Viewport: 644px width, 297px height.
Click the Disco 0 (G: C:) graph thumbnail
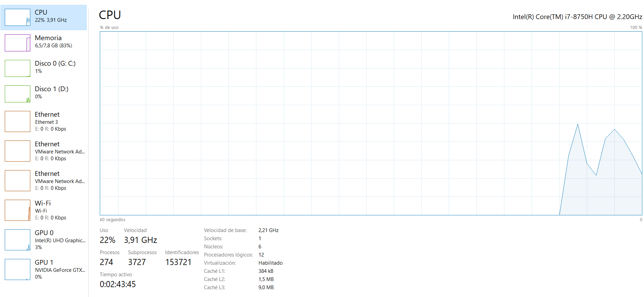click(x=17, y=68)
